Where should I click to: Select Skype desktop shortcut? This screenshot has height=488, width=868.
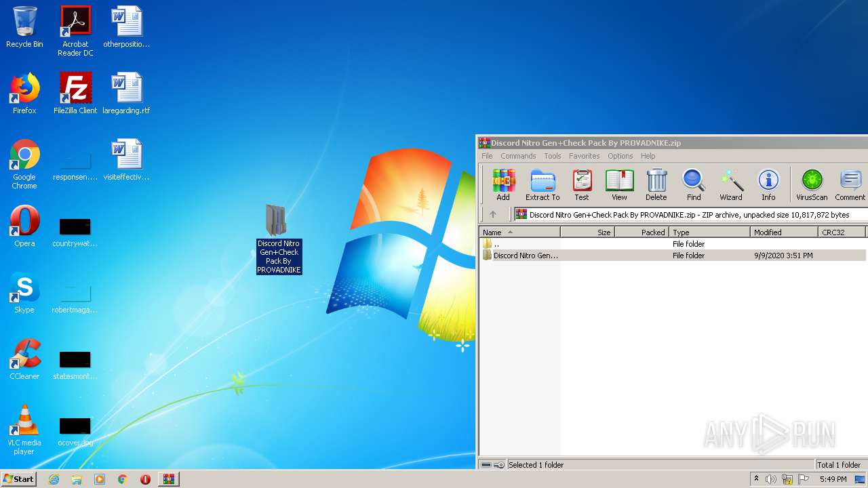(x=24, y=293)
